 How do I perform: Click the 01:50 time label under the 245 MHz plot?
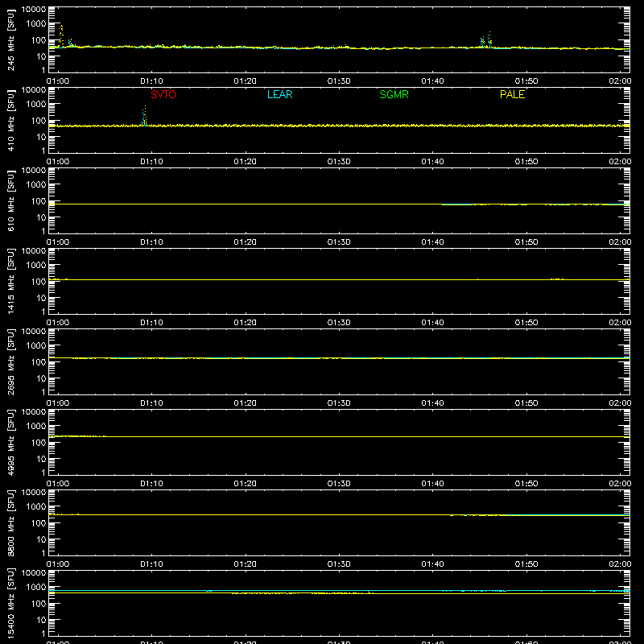coord(526,81)
